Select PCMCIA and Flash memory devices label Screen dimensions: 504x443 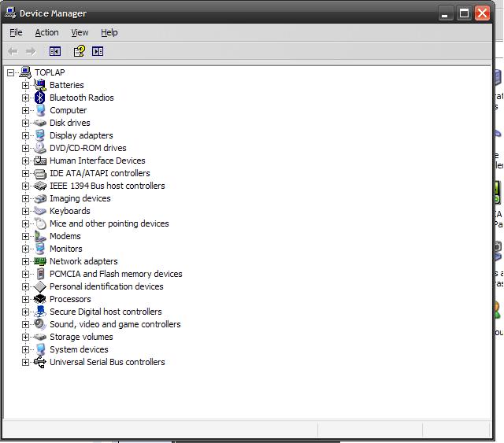point(116,274)
